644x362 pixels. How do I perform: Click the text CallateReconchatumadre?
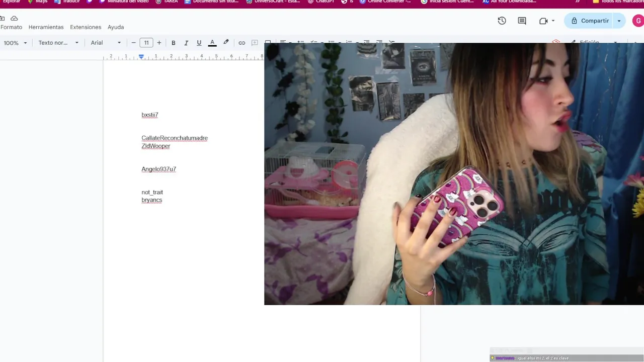175,138
